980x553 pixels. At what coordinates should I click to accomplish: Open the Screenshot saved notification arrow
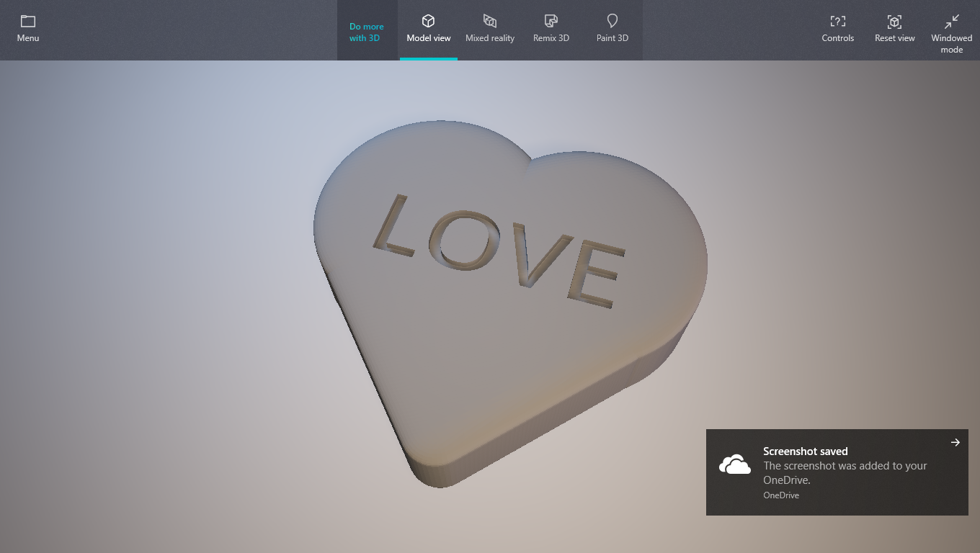[955, 442]
